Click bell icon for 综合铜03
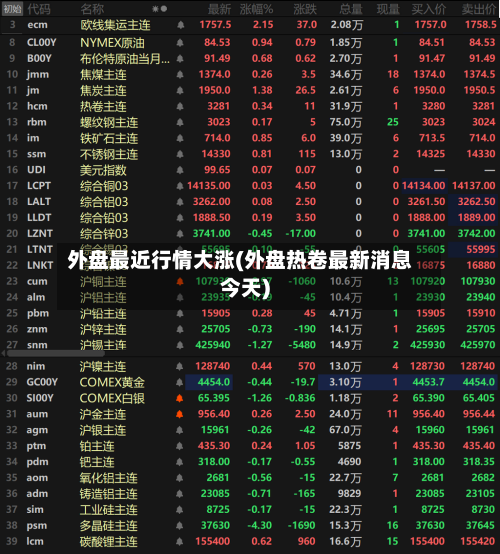 tap(180, 186)
